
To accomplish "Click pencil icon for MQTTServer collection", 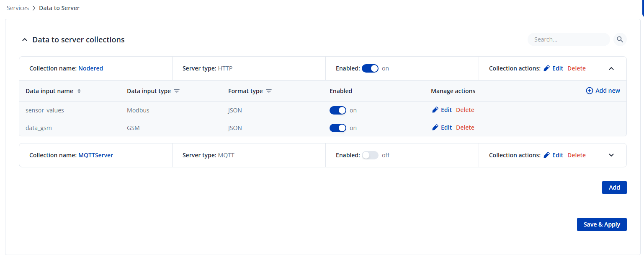I will click(x=546, y=155).
